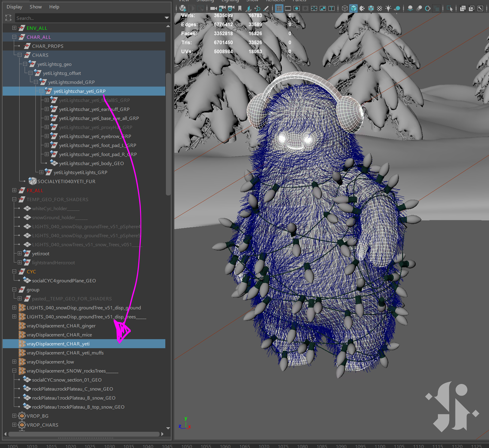The width and height of the screenshot is (489, 448).
Task: Select rockPlateau:rockPlateau_C_snow_GEO
Action: click(x=72, y=389)
